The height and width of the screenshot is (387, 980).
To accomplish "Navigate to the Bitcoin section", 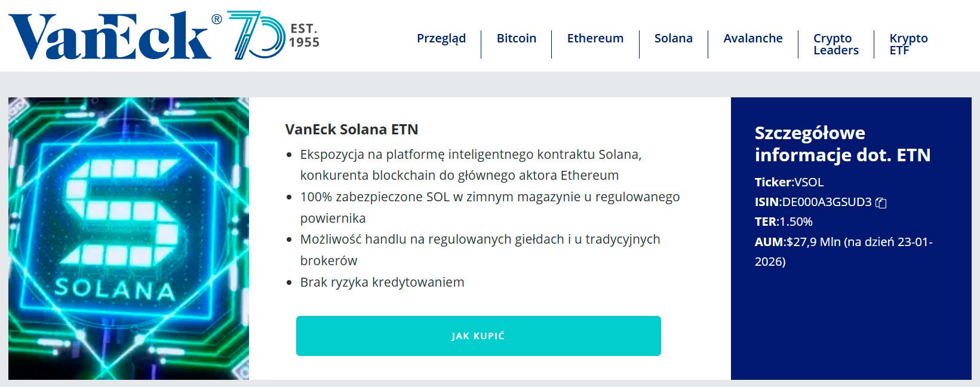I will click(516, 38).
